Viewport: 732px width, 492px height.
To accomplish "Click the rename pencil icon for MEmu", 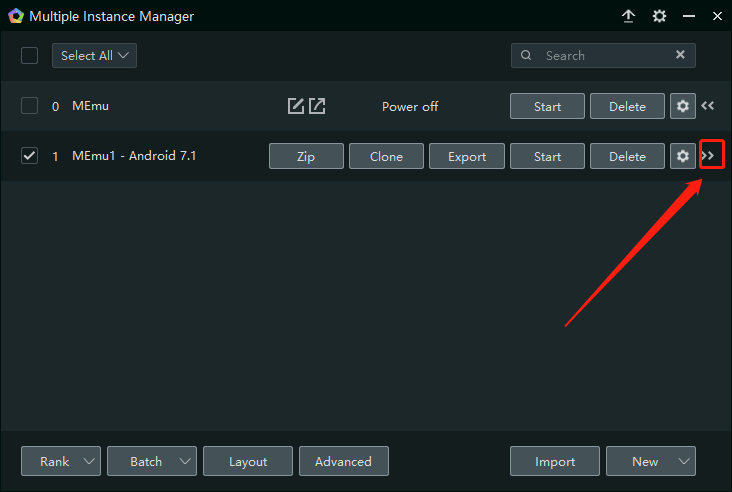I will [296, 106].
